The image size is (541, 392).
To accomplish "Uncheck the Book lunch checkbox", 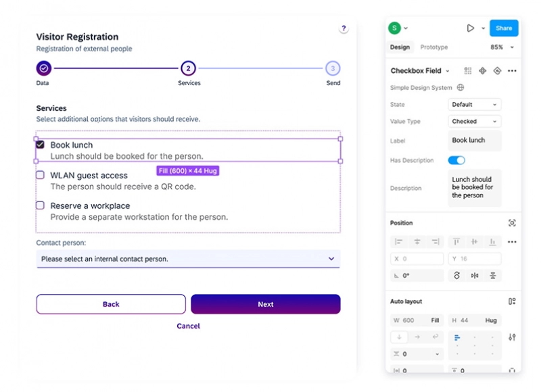I will [x=41, y=145].
